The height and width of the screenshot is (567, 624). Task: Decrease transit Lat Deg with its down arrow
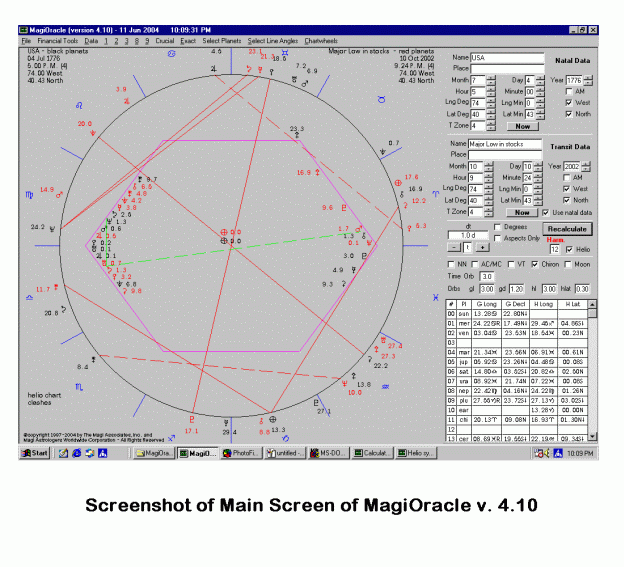[489, 203]
